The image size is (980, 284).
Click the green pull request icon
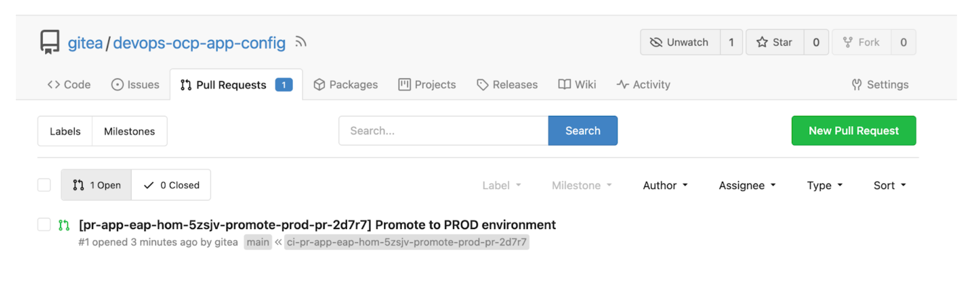coord(64,226)
